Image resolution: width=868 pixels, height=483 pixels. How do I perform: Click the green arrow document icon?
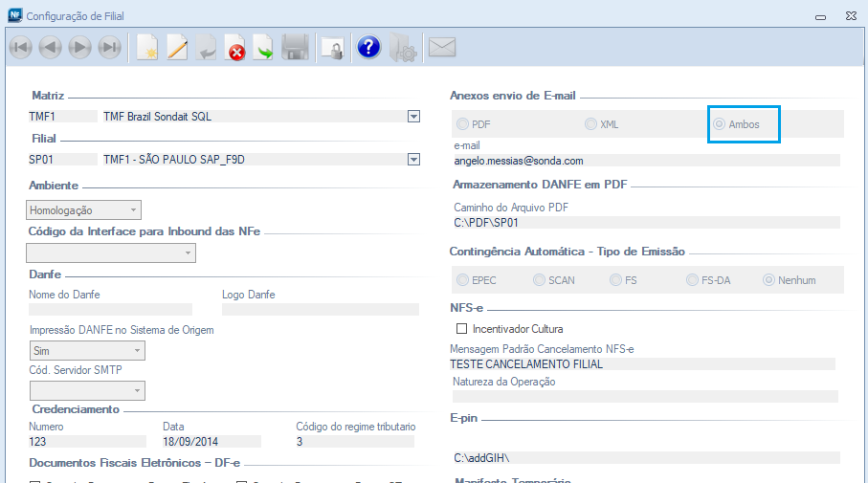pyautogui.click(x=264, y=48)
